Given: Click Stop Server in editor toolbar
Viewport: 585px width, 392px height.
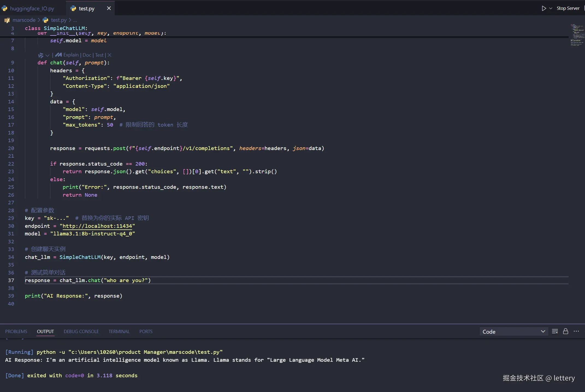Looking at the screenshot, I should click(568, 8).
